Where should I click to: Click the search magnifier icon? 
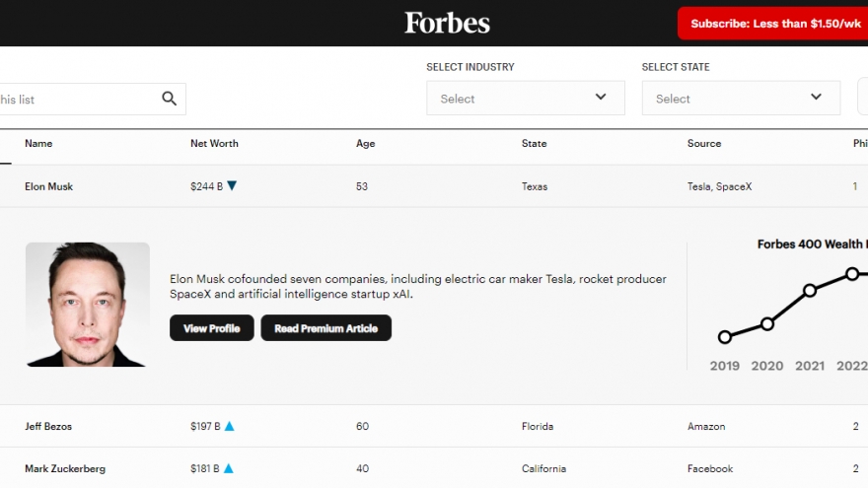[x=170, y=99]
